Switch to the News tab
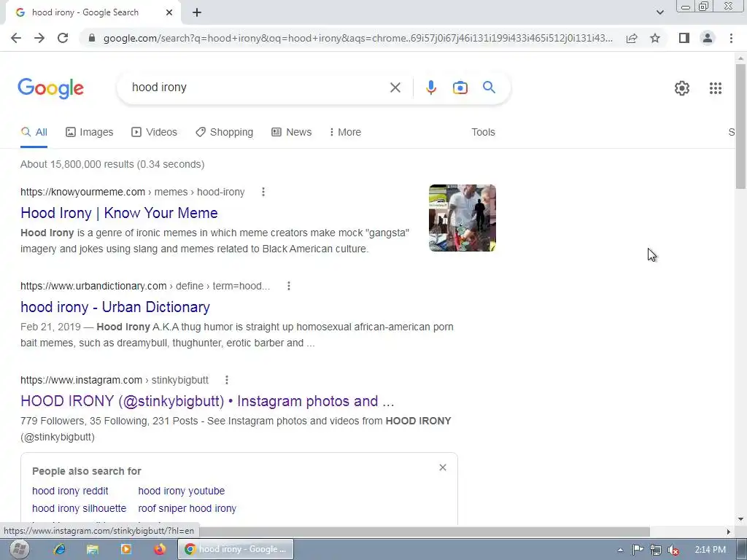This screenshot has height=560, width=747. pos(292,133)
